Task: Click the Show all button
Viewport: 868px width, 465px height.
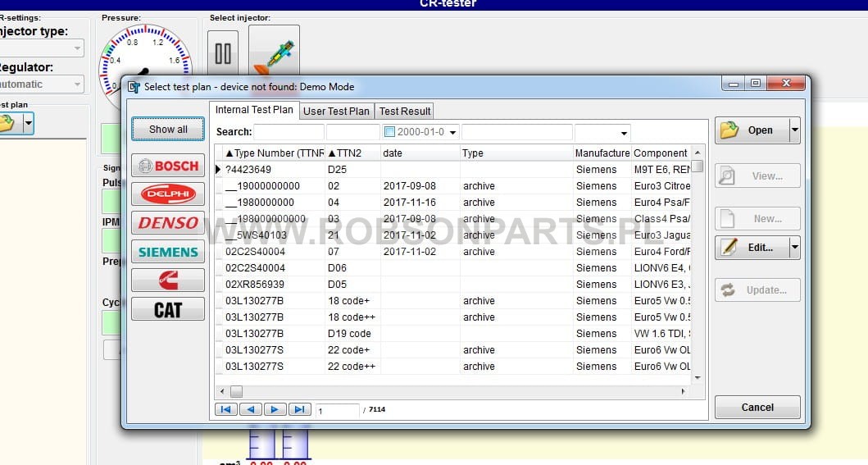Action: [168, 129]
